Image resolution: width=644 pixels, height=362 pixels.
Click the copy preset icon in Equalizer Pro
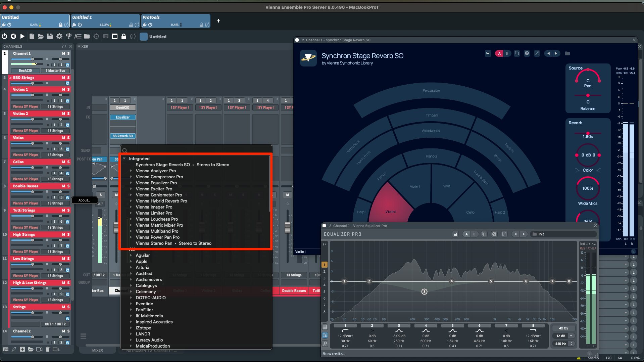coord(484,234)
